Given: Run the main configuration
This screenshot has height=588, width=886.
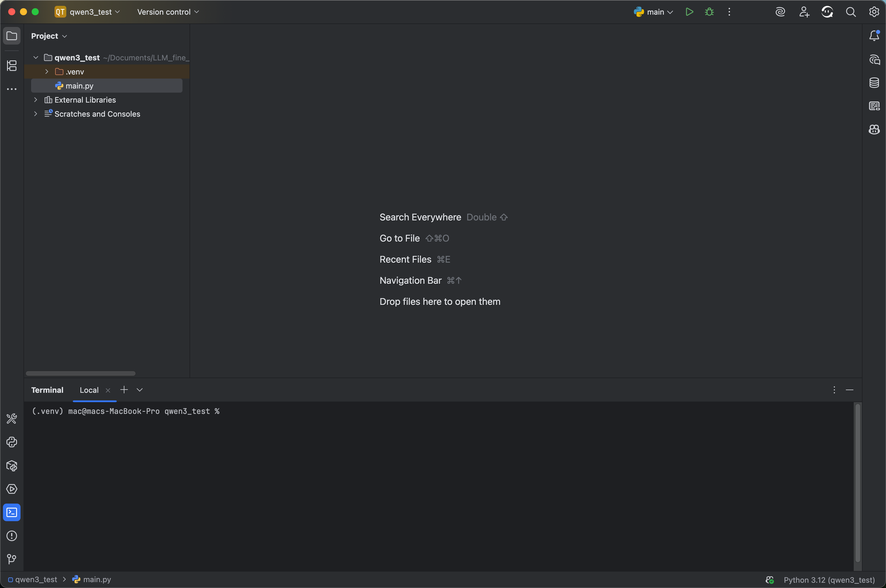Looking at the screenshot, I should coord(689,12).
